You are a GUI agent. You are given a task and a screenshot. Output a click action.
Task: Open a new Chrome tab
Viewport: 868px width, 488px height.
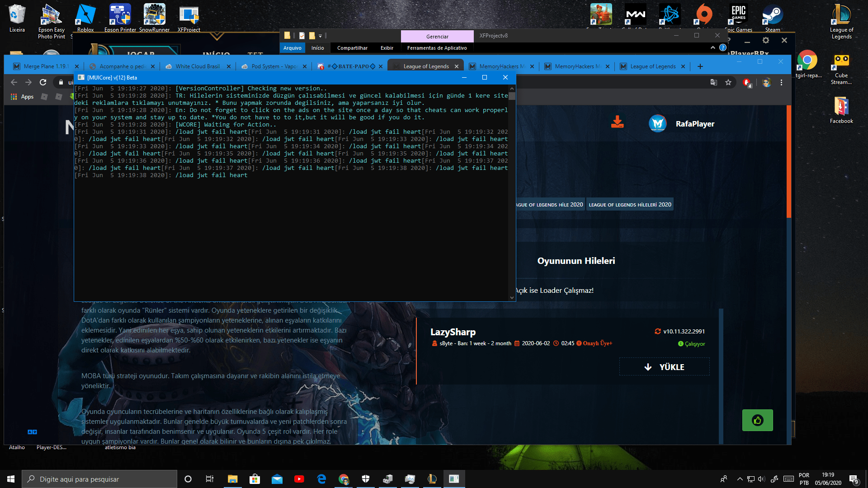(700, 66)
